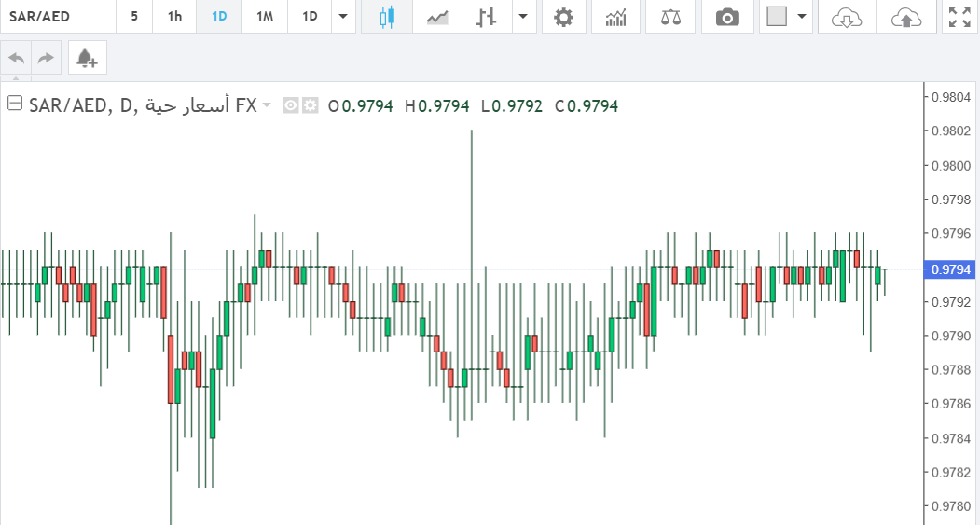Viewport: 980px width, 525px height.
Task: Open the dropdown next to the layout square
Action: pyautogui.click(x=801, y=17)
